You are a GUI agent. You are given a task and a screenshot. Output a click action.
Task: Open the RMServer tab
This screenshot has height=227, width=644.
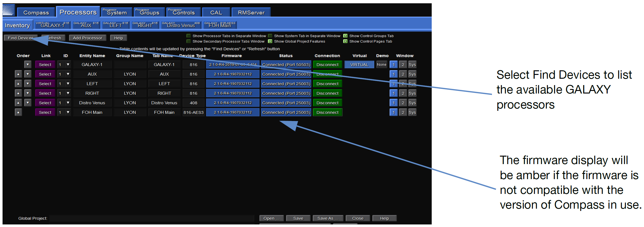pyautogui.click(x=251, y=12)
